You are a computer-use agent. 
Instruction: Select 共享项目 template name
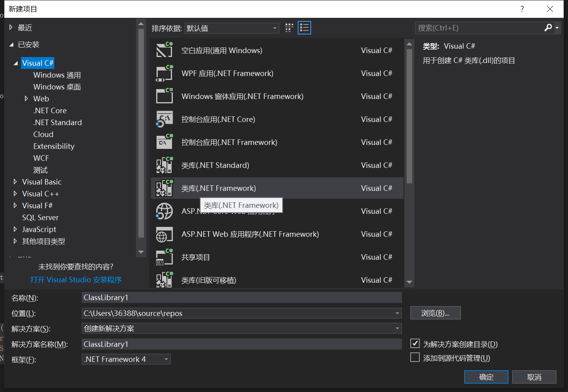(x=195, y=257)
